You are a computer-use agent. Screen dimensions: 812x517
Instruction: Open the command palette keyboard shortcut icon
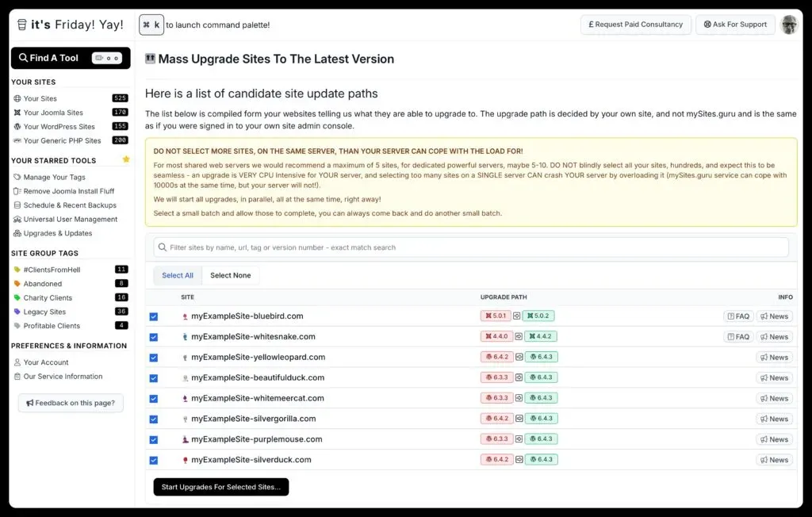pos(151,25)
